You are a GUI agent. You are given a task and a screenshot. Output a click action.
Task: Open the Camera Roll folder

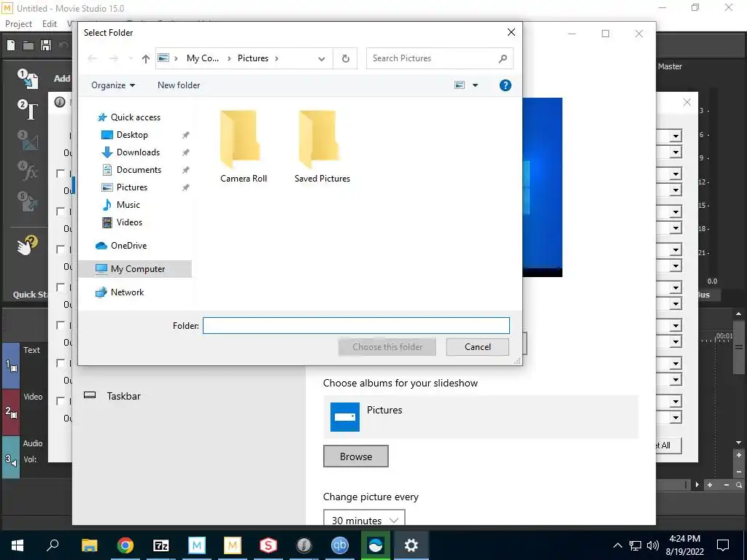coord(243,146)
